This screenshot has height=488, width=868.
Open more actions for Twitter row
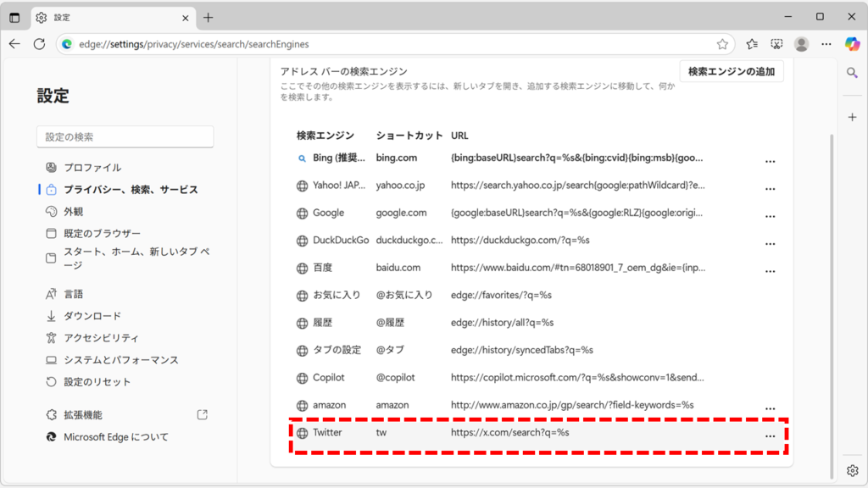pos(770,436)
